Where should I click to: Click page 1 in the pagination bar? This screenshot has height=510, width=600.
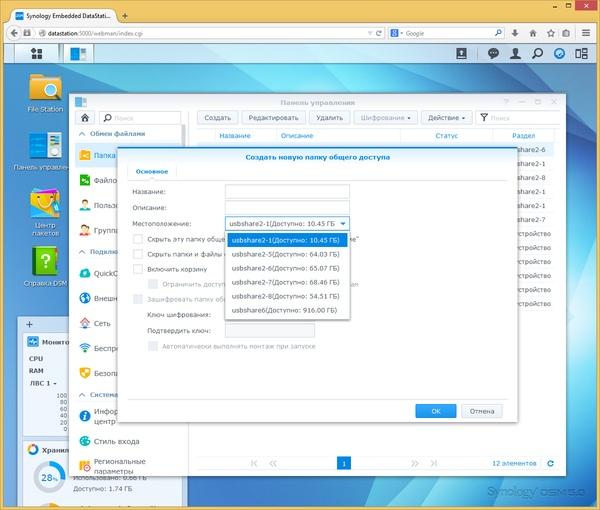(344, 463)
